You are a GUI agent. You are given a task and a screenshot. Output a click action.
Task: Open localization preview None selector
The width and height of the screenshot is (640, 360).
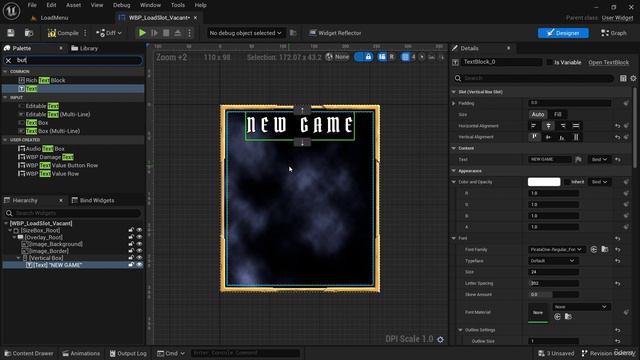pyautogui.click(x=338, y=57)
